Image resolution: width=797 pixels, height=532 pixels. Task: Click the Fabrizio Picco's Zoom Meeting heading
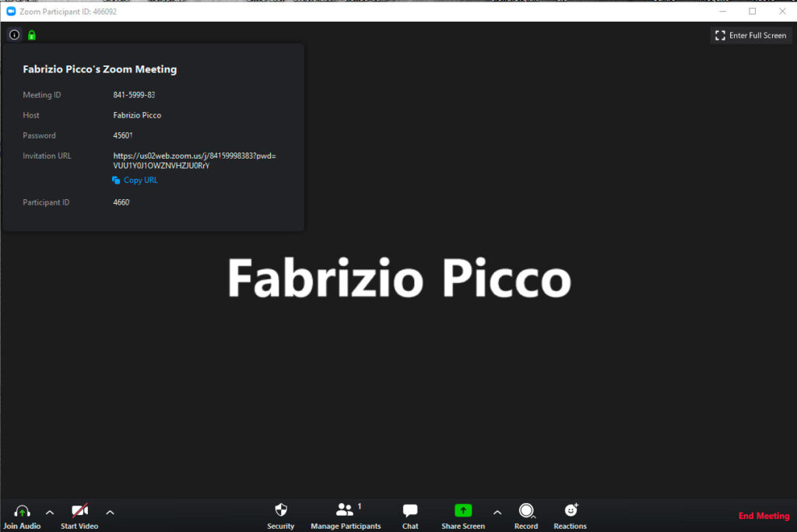click(100, 69)
